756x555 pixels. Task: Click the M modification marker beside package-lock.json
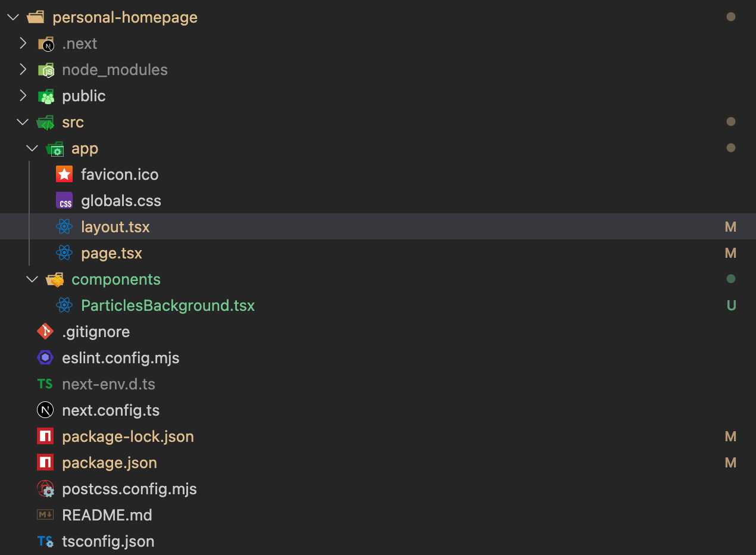coord(730,436)
